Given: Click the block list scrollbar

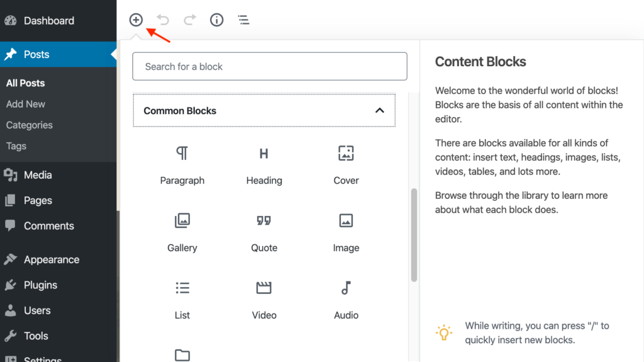Looking at the screenshot, I should click(x=414, y=235).
